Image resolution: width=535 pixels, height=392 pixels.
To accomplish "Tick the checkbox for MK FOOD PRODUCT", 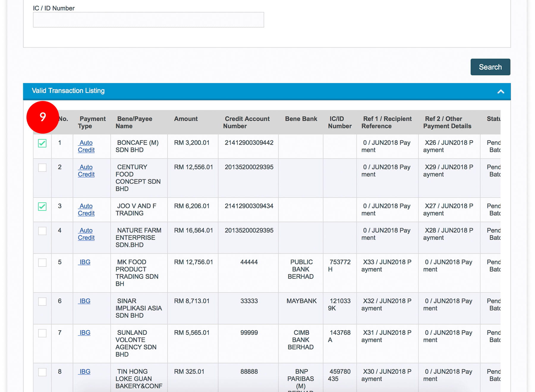I will click(x=42, y=263).
